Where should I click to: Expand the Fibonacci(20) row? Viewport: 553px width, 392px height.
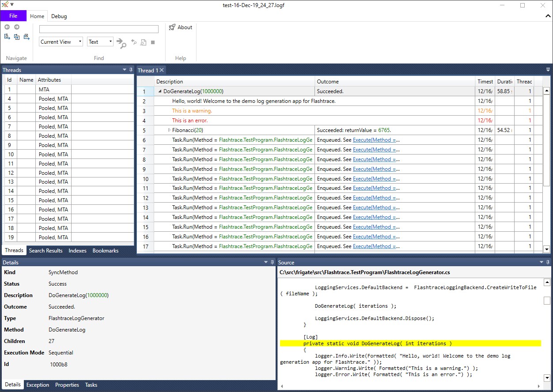click(169, 130)
